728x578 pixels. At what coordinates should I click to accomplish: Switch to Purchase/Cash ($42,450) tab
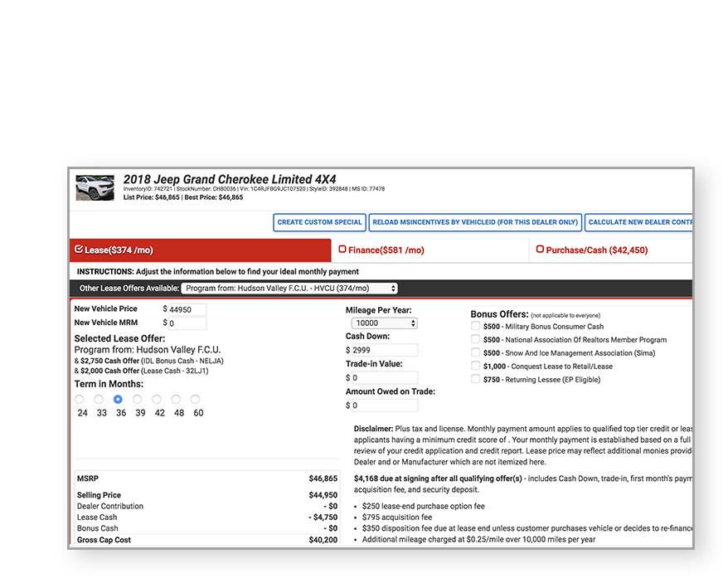coord(611,250)
